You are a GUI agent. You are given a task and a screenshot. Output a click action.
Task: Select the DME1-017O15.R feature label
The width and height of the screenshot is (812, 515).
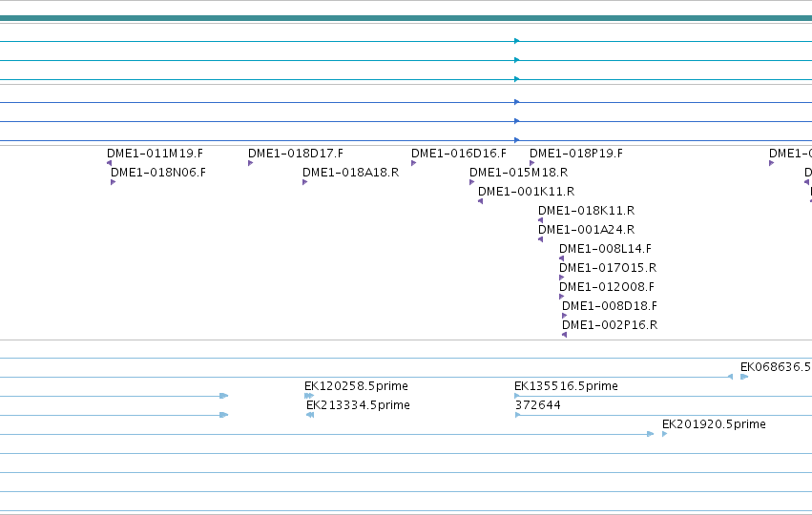click(608, 268)
